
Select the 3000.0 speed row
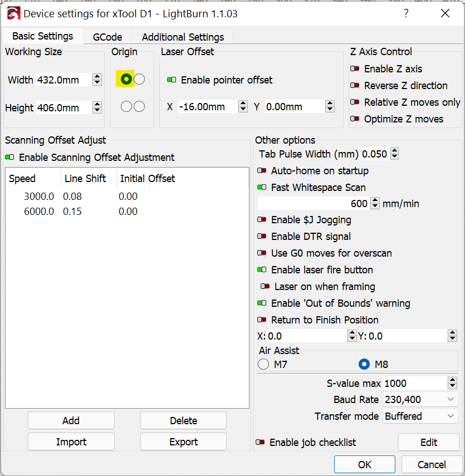[127, 196]
